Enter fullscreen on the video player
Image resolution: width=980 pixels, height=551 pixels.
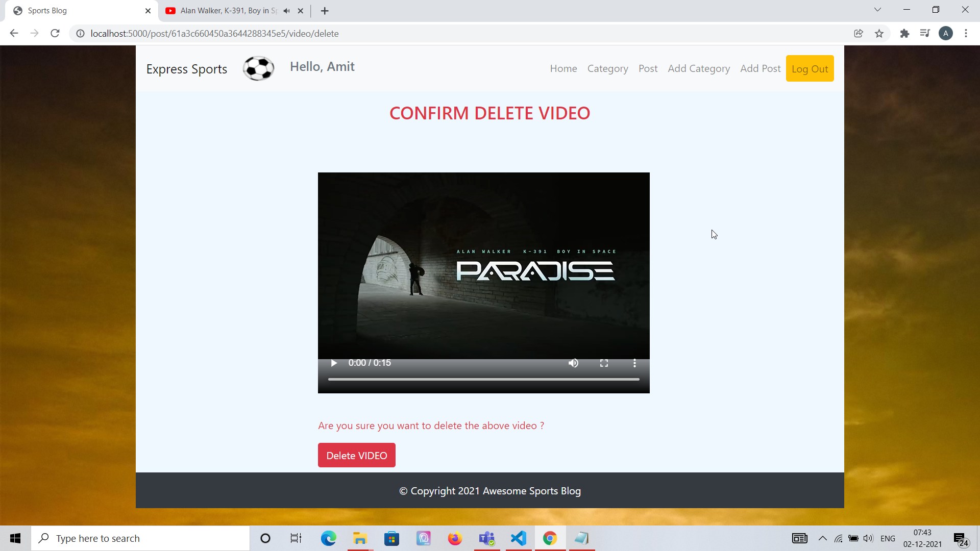pos(604,363)
